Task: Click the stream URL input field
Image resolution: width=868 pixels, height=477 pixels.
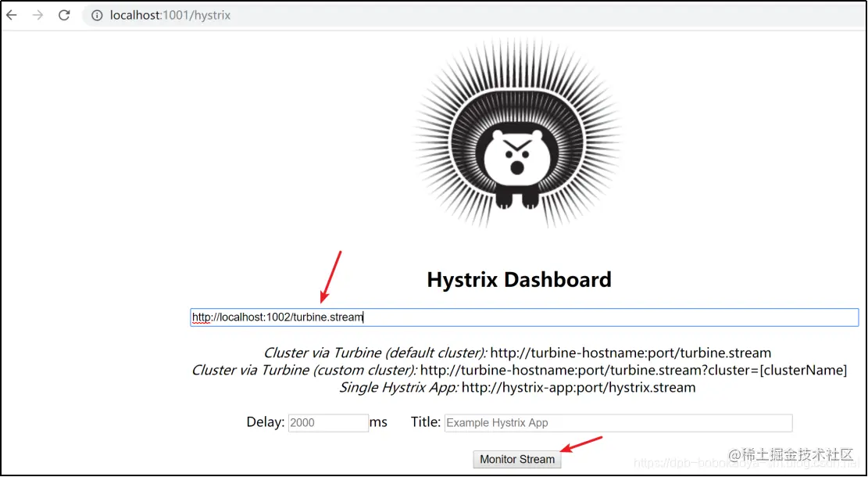Action: pos(524,317)
